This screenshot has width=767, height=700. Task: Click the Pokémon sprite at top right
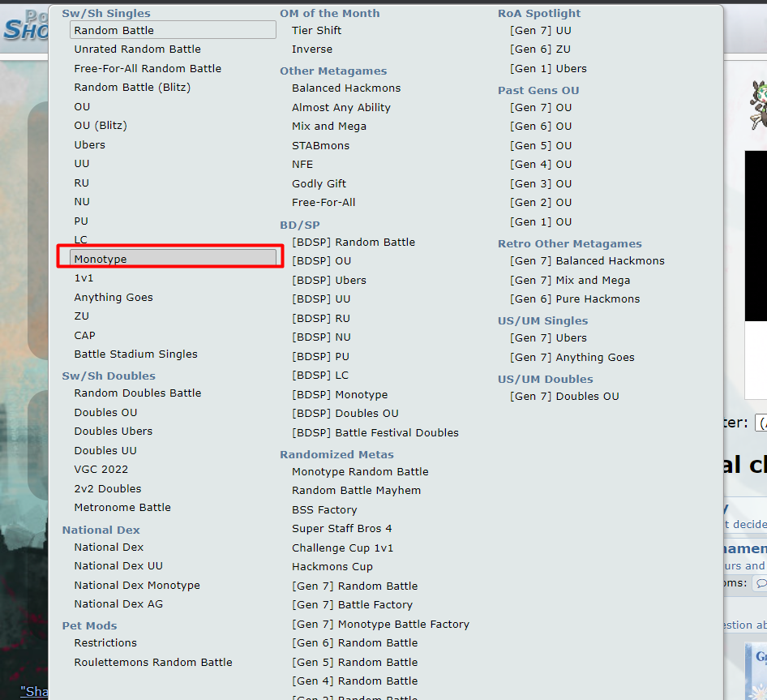757,105
